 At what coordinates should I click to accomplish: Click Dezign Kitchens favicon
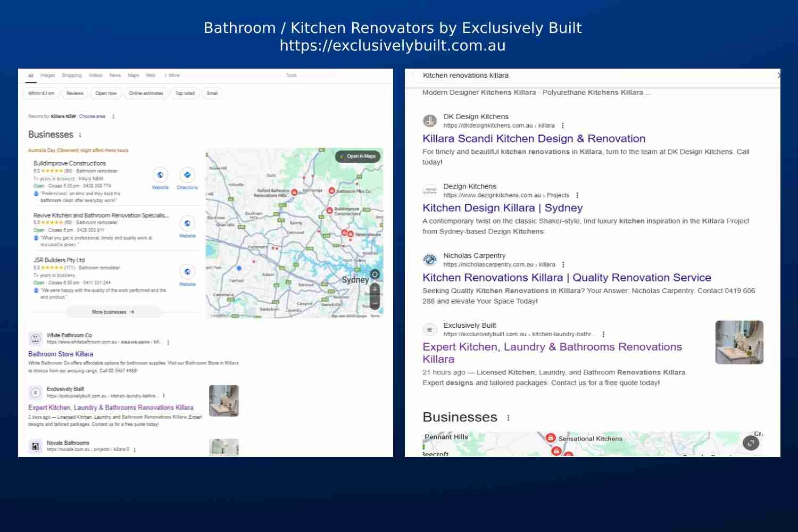click(x=430, y=190)
